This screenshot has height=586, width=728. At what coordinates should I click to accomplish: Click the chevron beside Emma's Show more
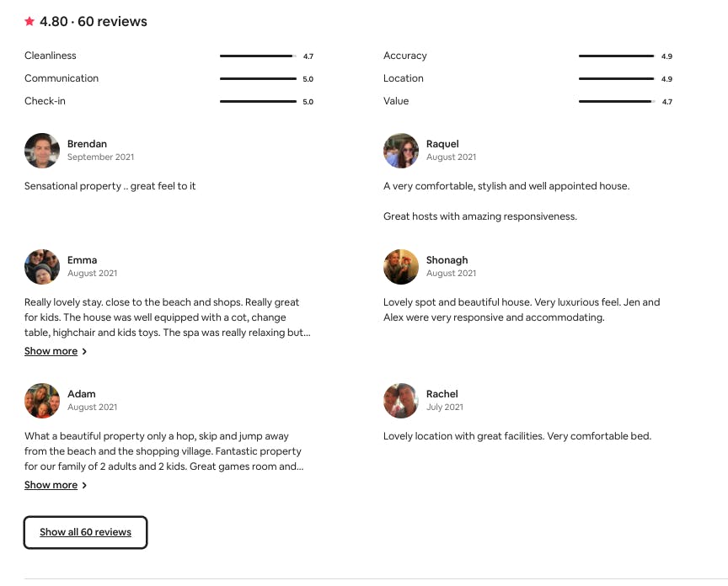[84, 352]
